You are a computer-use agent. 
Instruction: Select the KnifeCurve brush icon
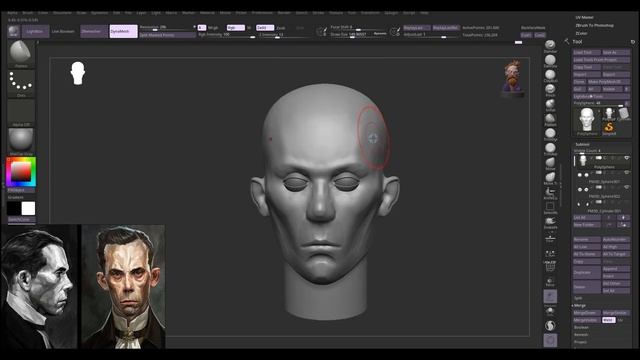pyautogui.click(x=550, y=193)
